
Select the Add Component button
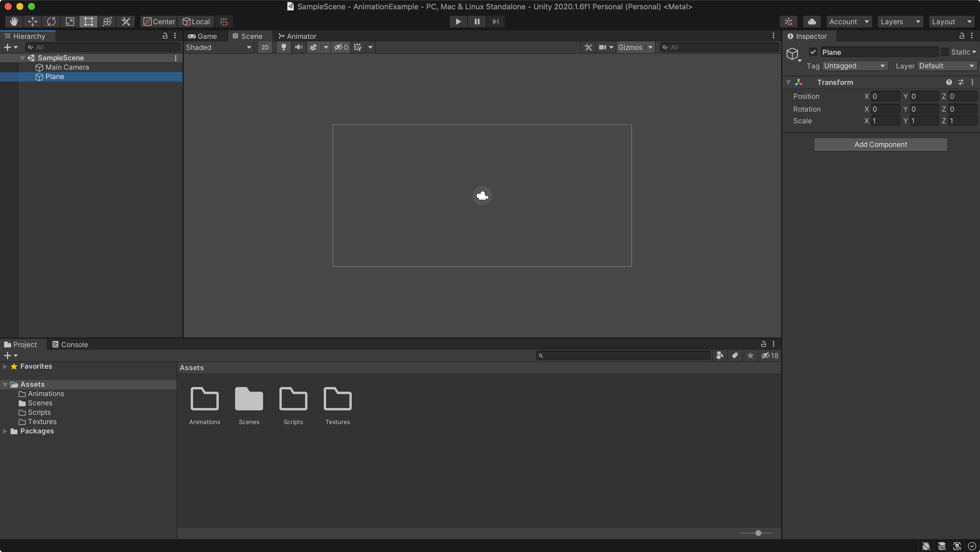tap(880, 144)
